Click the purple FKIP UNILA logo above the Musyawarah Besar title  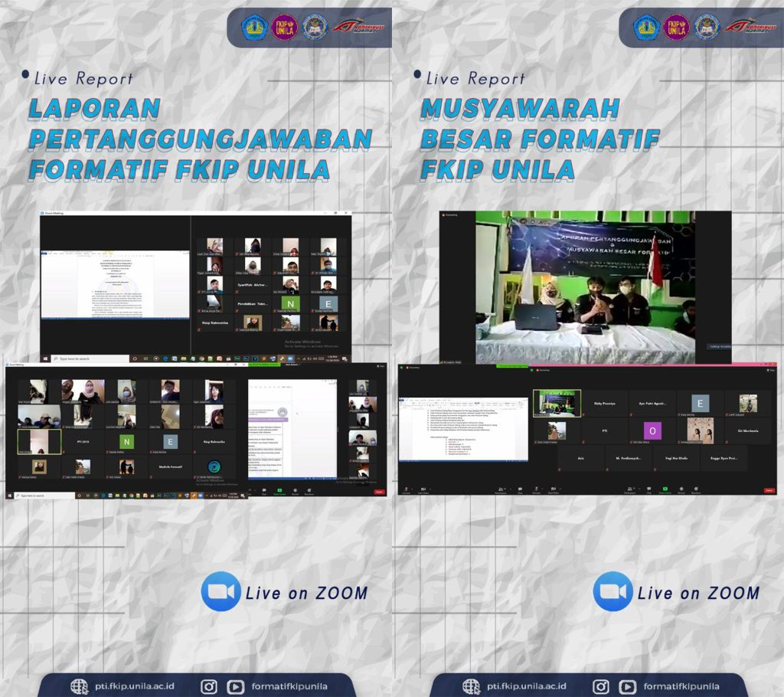(x=676, y=27)
